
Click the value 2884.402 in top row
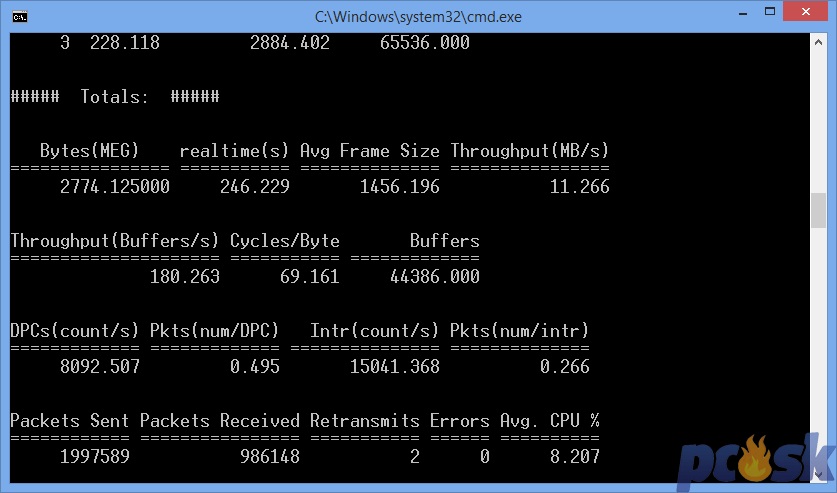point(289,43)
